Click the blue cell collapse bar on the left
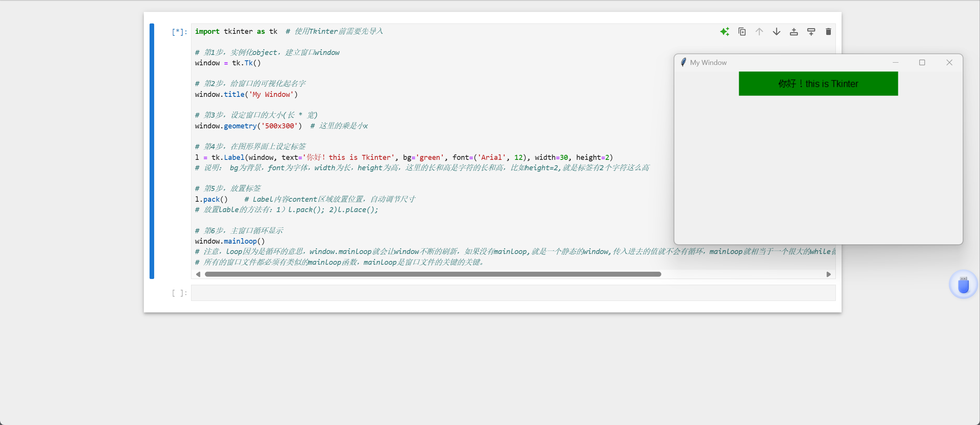 click(x=152, y=151)
